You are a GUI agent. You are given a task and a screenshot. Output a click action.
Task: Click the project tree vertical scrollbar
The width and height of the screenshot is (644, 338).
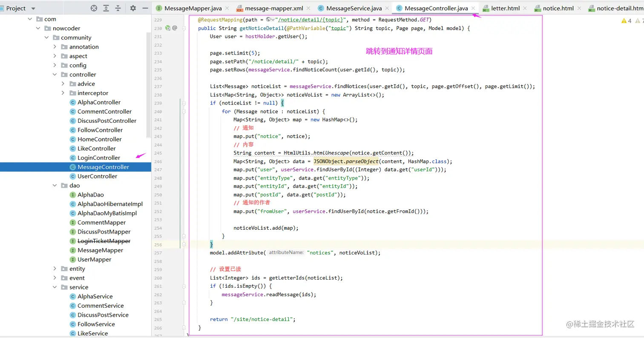click(149, 84)
